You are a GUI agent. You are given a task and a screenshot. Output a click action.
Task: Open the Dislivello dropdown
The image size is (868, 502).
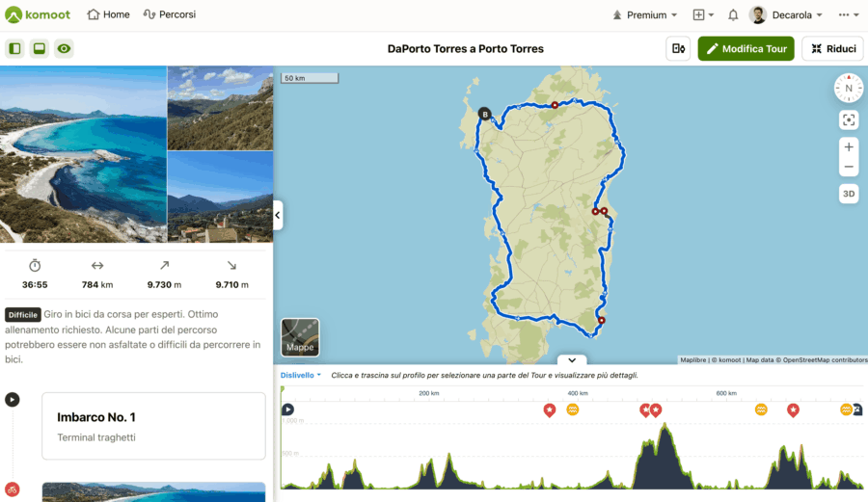301,375
